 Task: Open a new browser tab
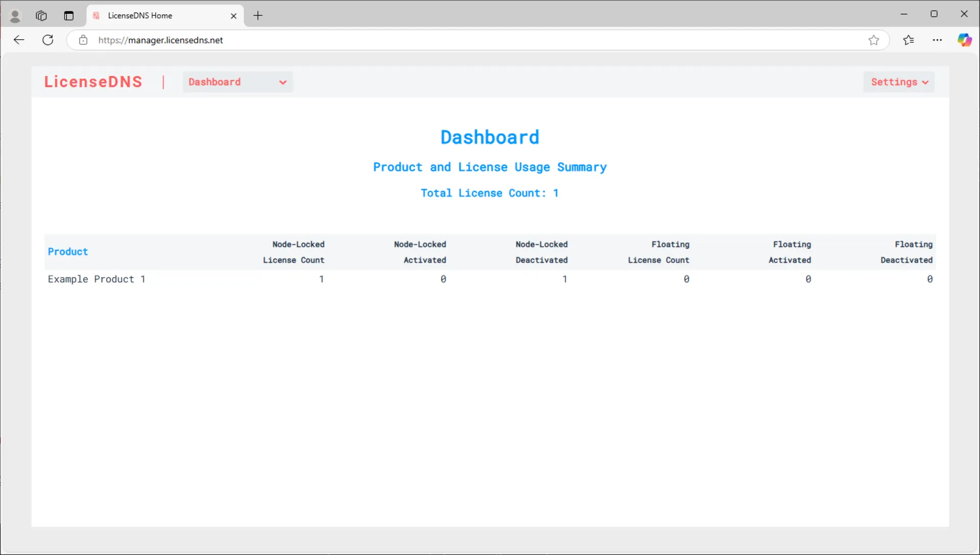pos(258,16)
